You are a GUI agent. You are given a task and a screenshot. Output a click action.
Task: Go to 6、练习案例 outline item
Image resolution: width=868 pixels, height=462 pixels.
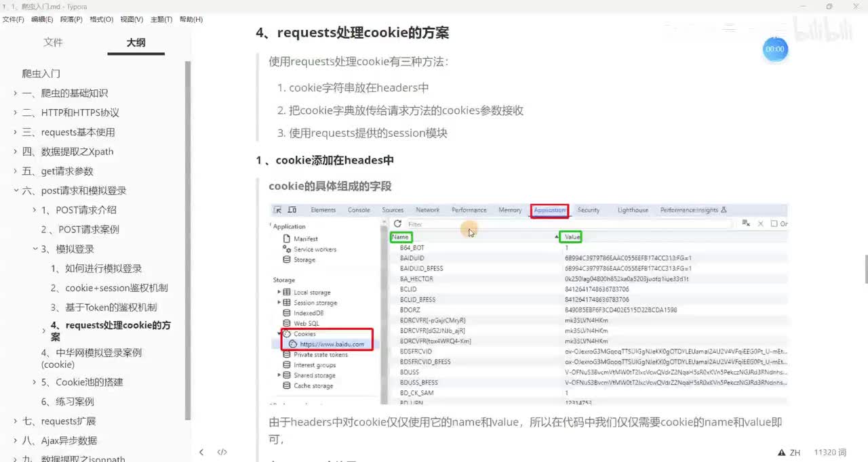67,402
